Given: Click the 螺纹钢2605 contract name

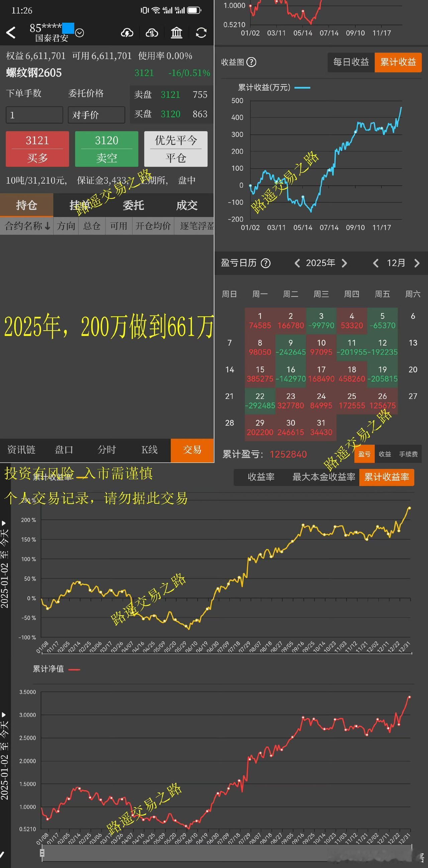Looking at the screenshot, I should click(x=34, y=73).
